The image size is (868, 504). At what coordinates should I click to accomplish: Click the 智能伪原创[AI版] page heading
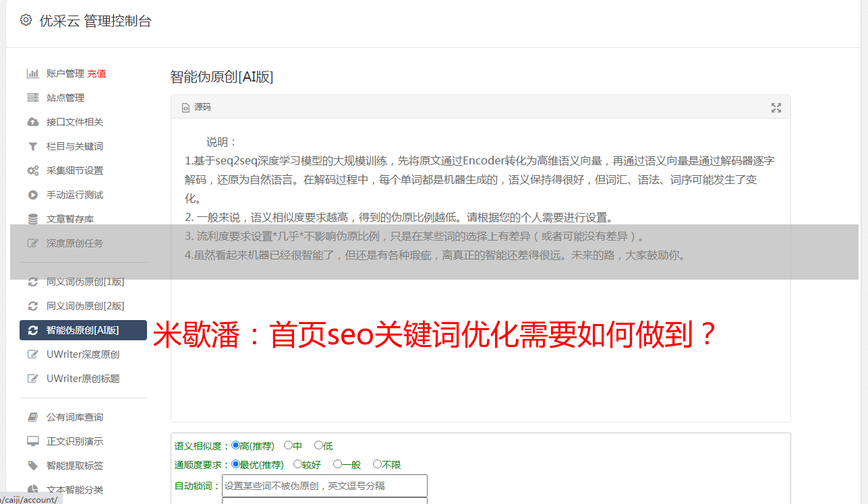(222, 77)
